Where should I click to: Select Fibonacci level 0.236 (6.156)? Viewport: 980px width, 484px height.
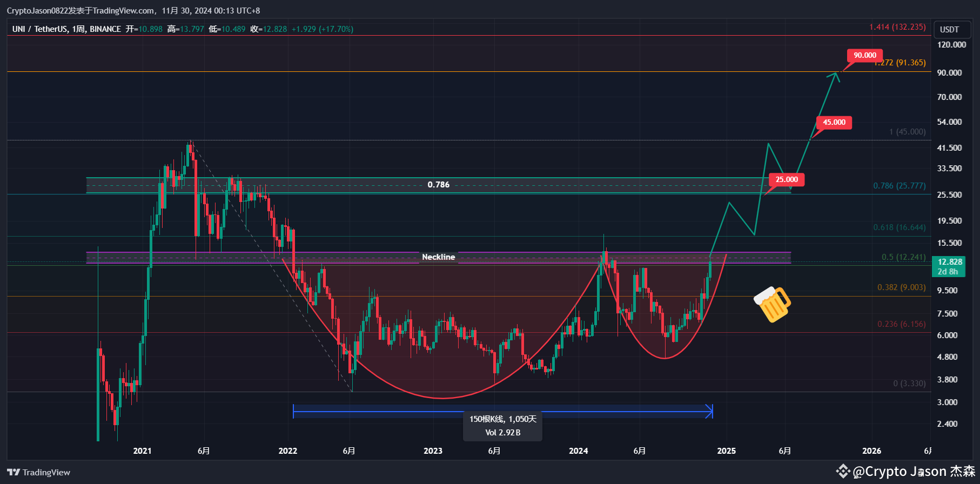902,324
